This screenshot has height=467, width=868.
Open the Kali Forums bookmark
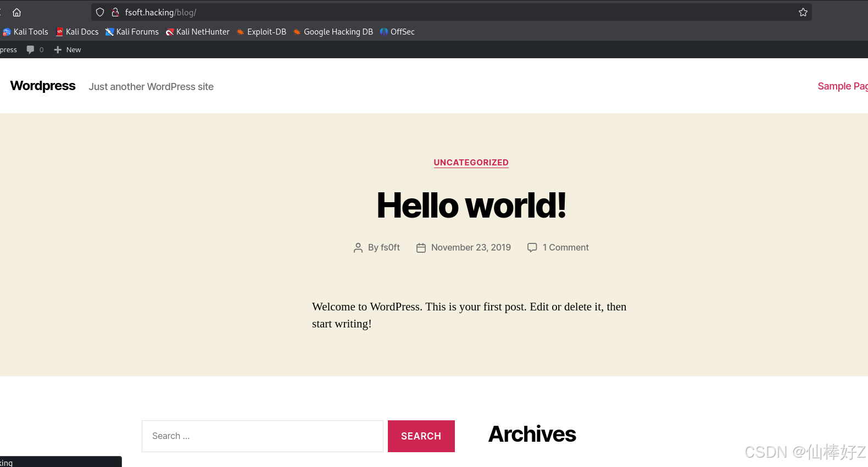coord(132,32)
